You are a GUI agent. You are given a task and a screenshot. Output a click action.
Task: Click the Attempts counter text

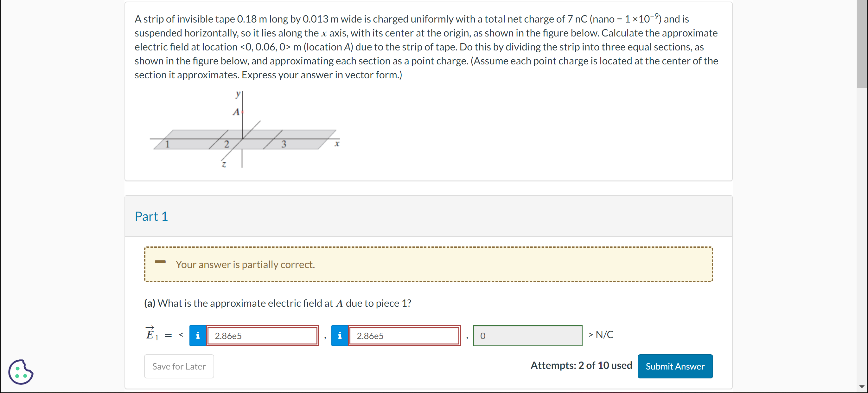[x=581, y=365]
